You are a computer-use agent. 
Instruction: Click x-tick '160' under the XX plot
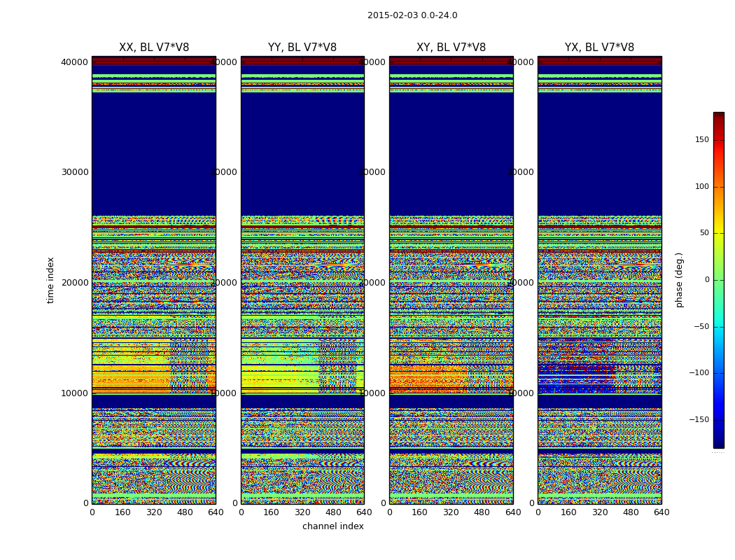tap(122, 512)
